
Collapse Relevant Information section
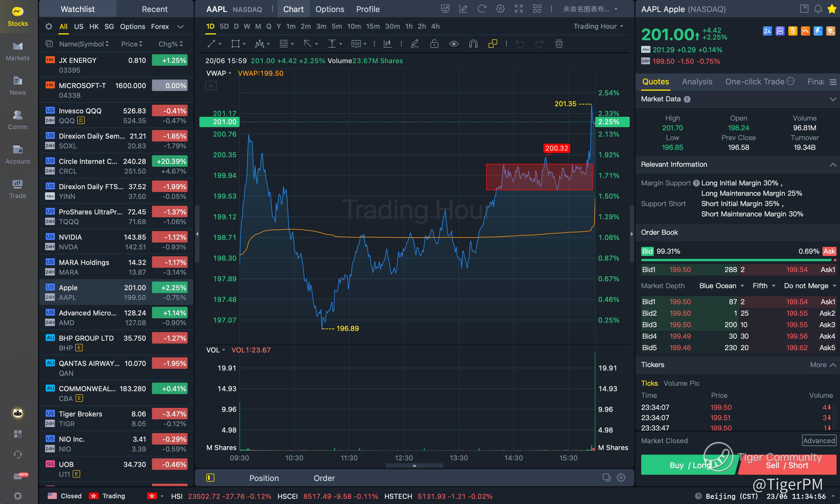[833, 165]
